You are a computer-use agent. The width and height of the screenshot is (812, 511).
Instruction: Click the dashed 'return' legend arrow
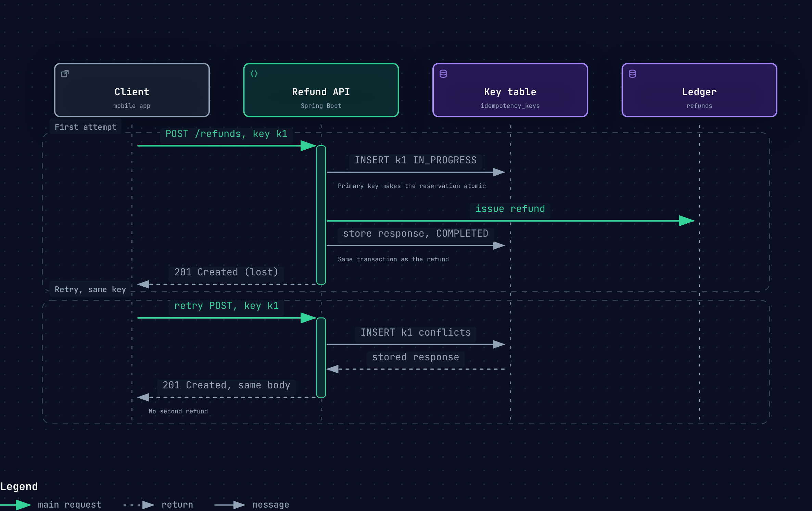[x=139, y=505]
